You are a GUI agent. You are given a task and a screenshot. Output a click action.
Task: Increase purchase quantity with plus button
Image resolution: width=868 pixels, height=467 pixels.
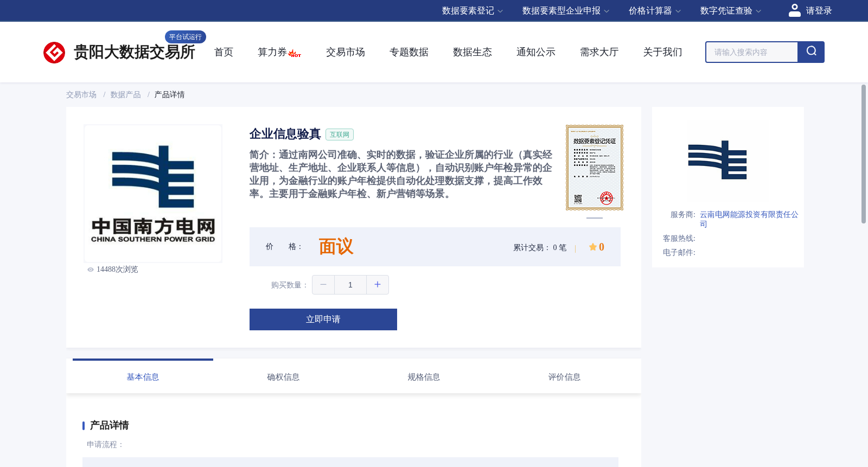click(x=378, y=285)
